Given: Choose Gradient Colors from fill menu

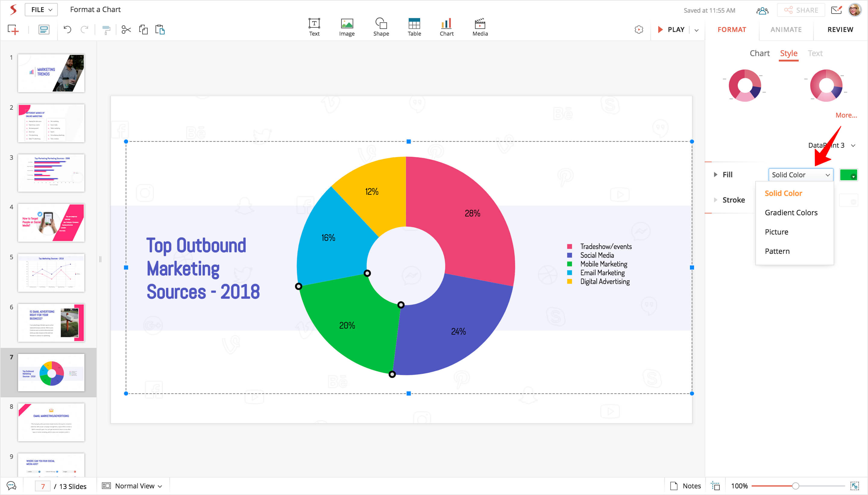Looking at the screenshot, I should coord(791,213).
